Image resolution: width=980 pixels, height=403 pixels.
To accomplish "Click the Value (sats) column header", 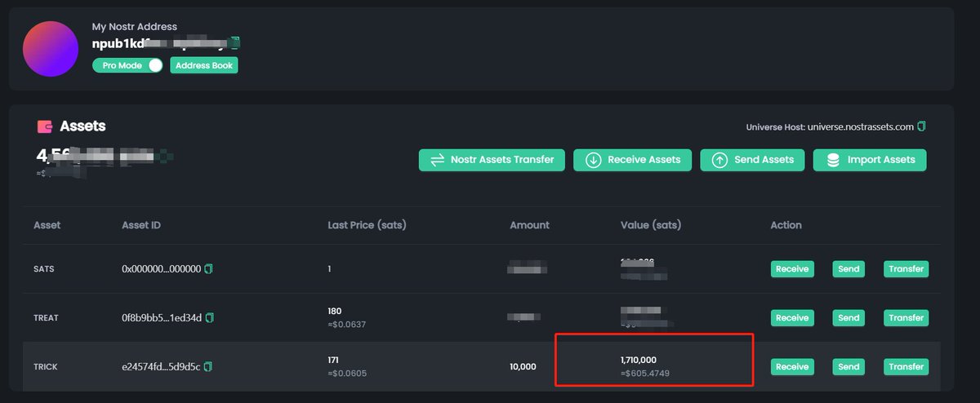I will [651, 224].
